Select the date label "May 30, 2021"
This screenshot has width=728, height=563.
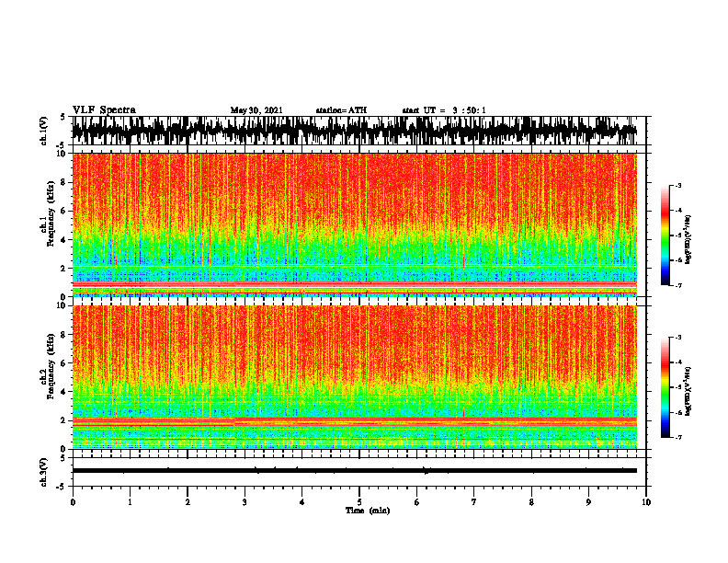[256, 110]
